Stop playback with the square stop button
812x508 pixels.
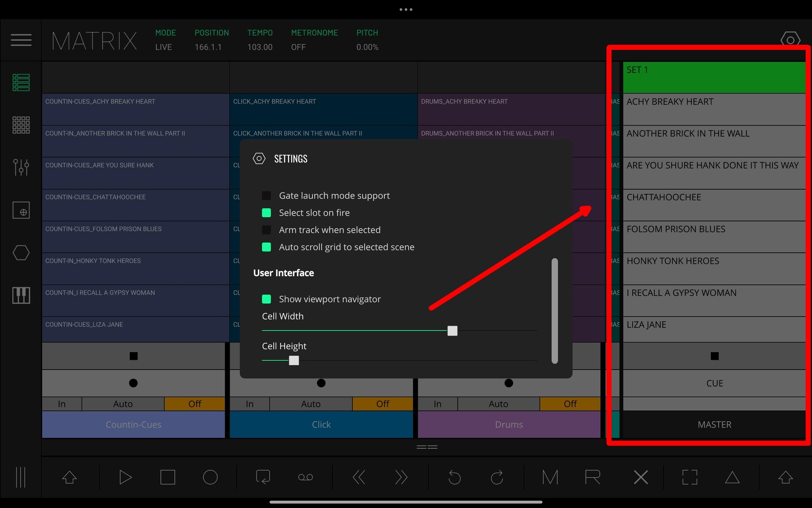[x=168, y=478]
